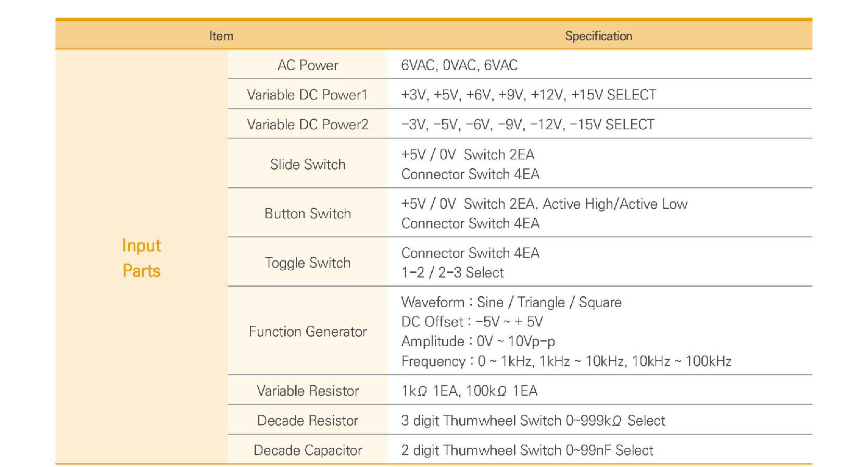Click the Variable DC Power1 label
This screenshot has height=467, width=868.
[x=307, y=95]
